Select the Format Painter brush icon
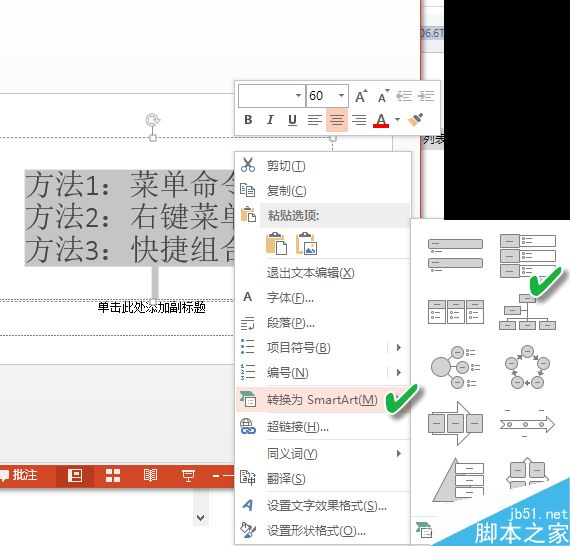 pos(416,120)
